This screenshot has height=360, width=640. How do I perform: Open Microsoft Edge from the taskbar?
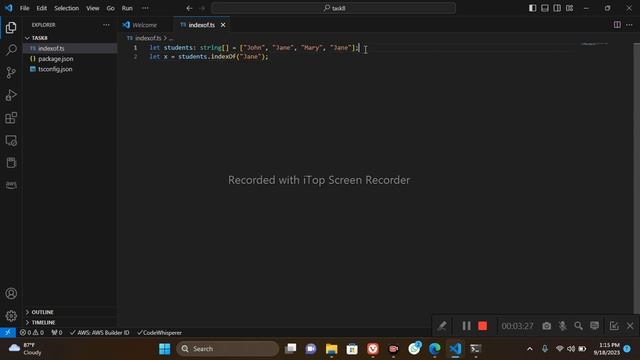point(435,349)
